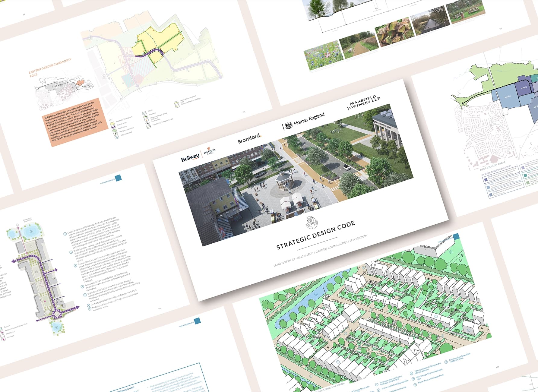Screen dimensions: 538x392
Task: Open the gravel footpath photo
Action: coord(358,45)
